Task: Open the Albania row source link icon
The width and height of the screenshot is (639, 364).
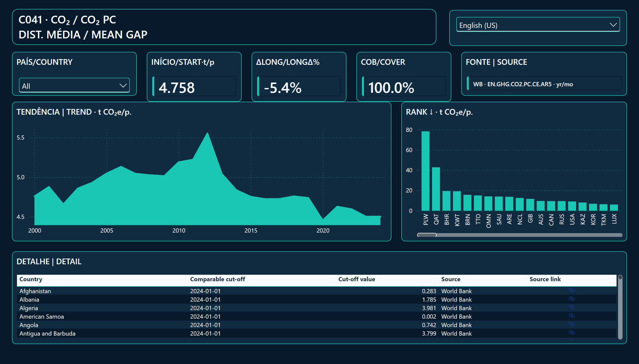Action: [x=572, y=299]
